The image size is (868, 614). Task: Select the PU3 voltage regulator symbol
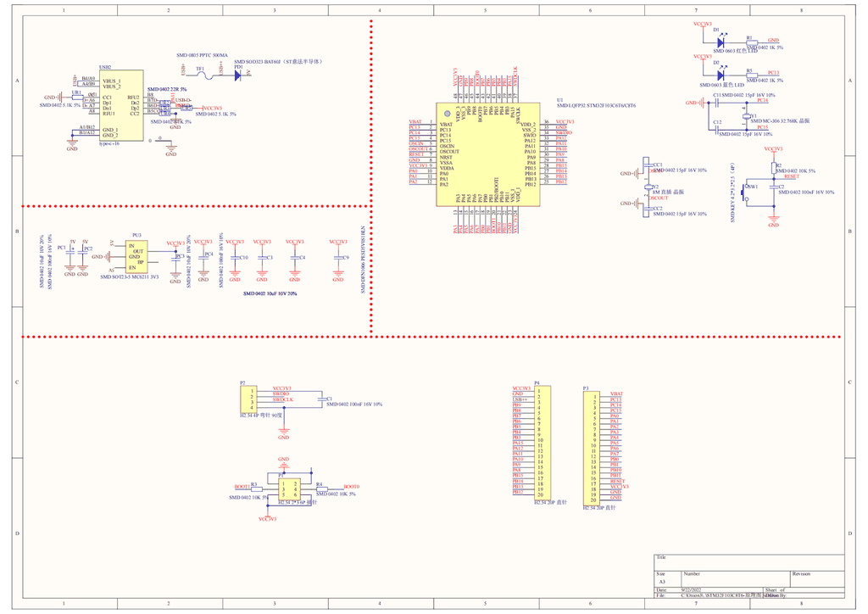[x=136, y=256]
